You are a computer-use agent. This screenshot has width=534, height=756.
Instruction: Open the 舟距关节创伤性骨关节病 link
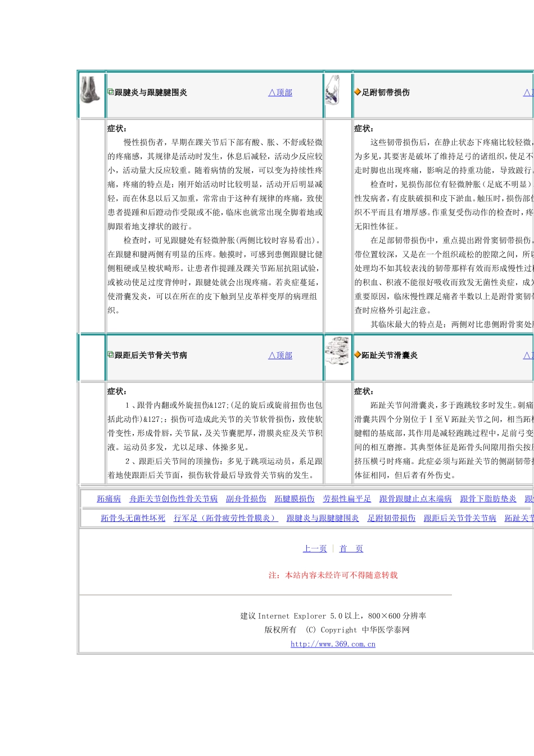[x=173, y=499]
